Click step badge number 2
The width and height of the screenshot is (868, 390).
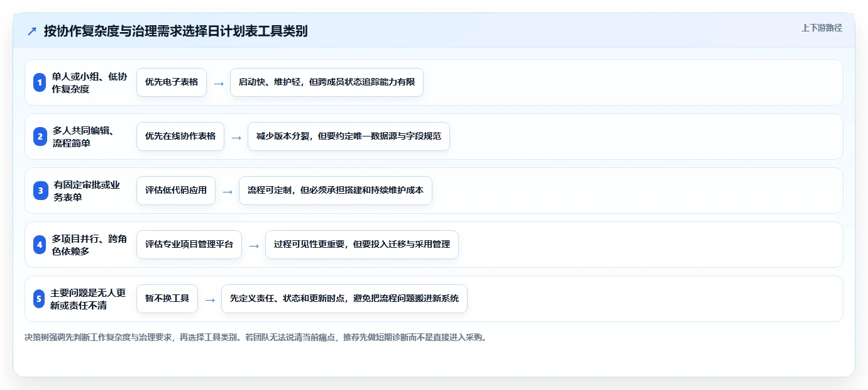coord(40,136)
